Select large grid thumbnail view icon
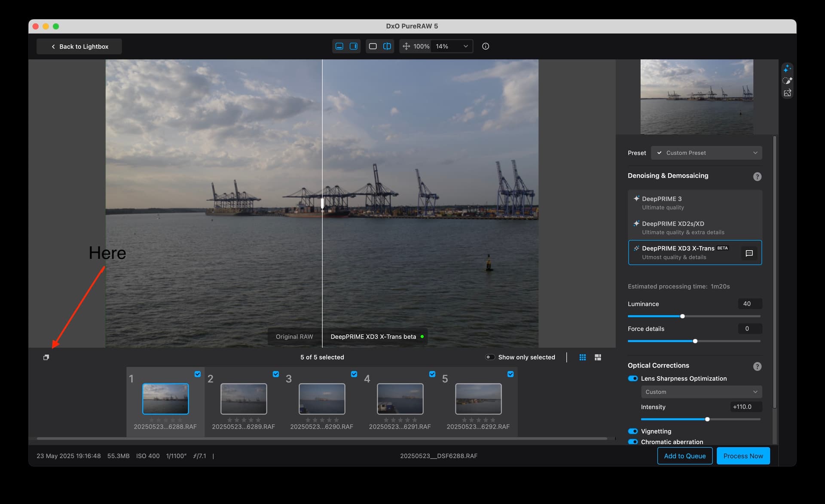Viewport: 825px width, 504px height. click(x=598, y=357)
